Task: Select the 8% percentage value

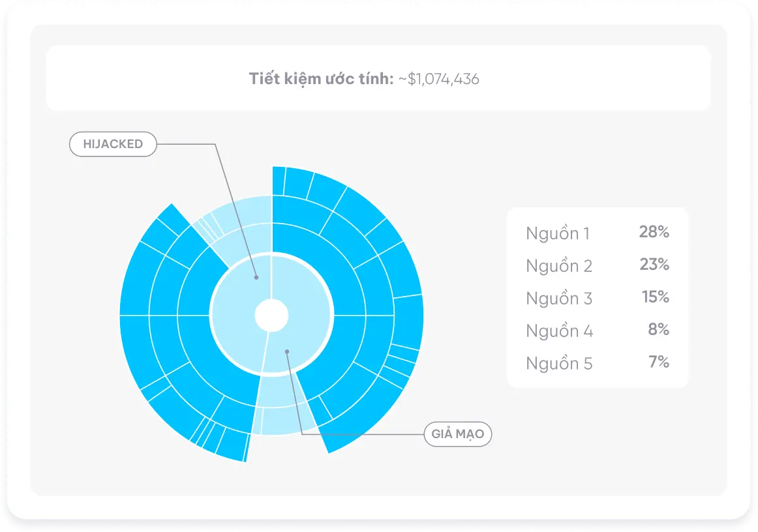Action: point(658,330)
